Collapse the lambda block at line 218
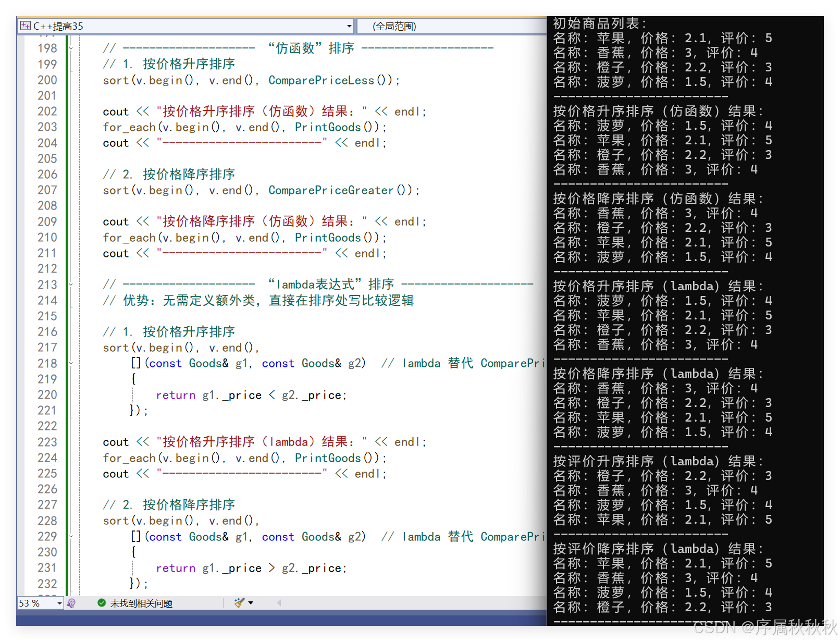Screen dimensions: 840x642 [x=71, y=363]
